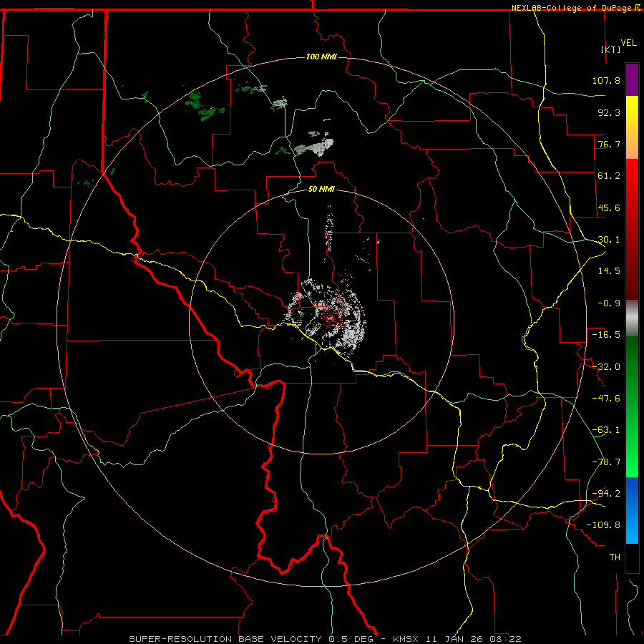644x644 pixels.
Task: Click the -47.6 velocity scale value
Action: (x=606, y=399)
